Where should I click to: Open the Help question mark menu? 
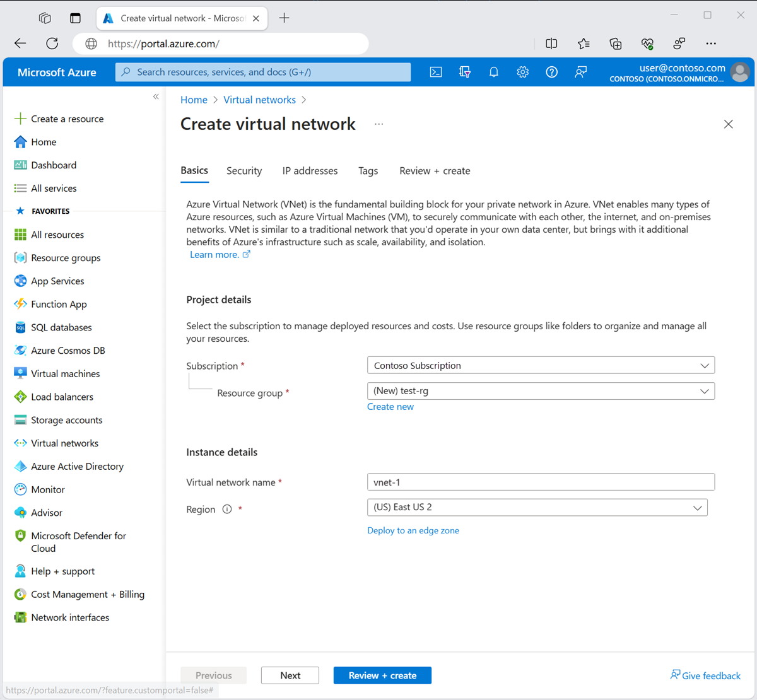click(x=551, y=72)
